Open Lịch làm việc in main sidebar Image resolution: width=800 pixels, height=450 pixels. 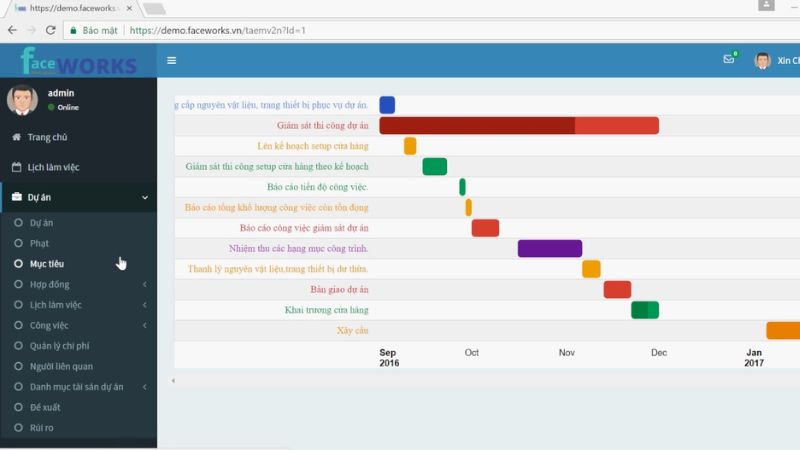pos(53,167)
